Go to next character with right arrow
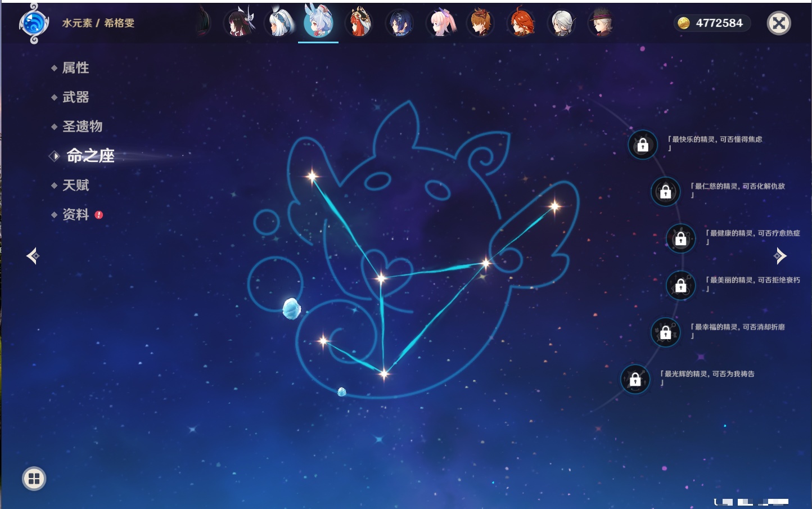Image resolution: width=812 pixels, height=509 pixels. coord(779,256)
